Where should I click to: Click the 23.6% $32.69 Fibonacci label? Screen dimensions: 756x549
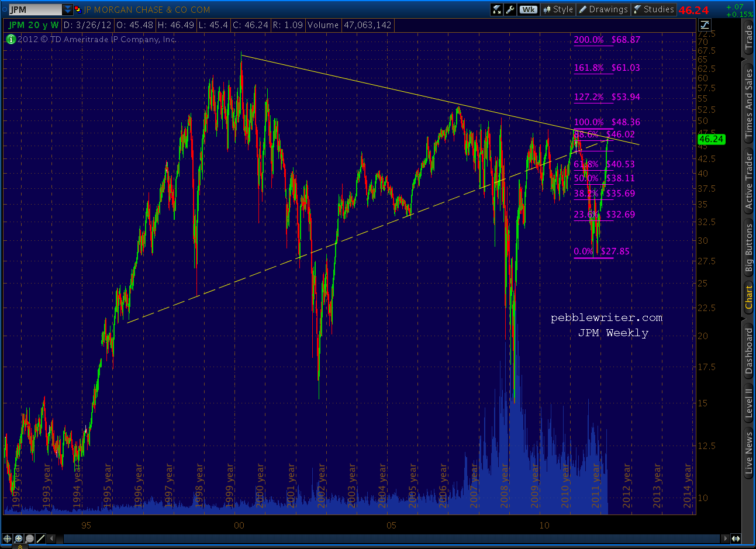(x=604, y=215)
